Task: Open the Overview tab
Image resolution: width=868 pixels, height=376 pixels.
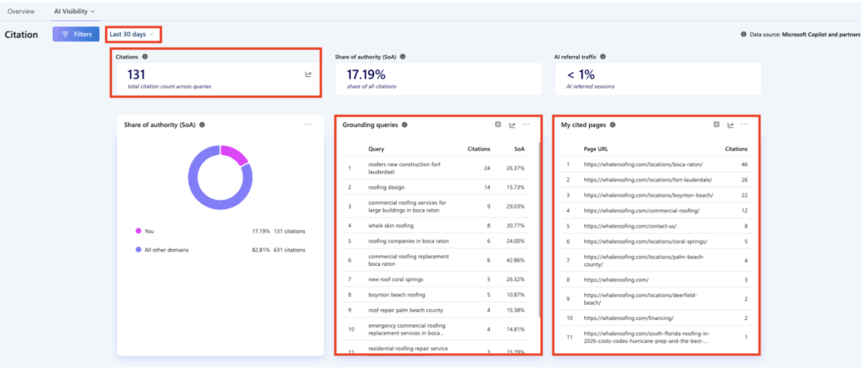Action: point(21,11)
